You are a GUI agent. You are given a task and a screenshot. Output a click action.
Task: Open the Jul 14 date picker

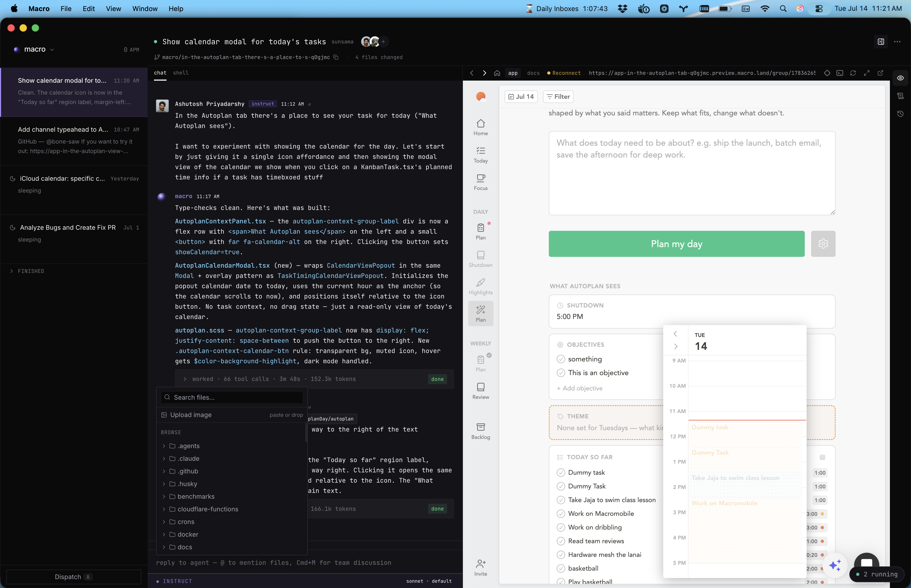click(521, 97)
